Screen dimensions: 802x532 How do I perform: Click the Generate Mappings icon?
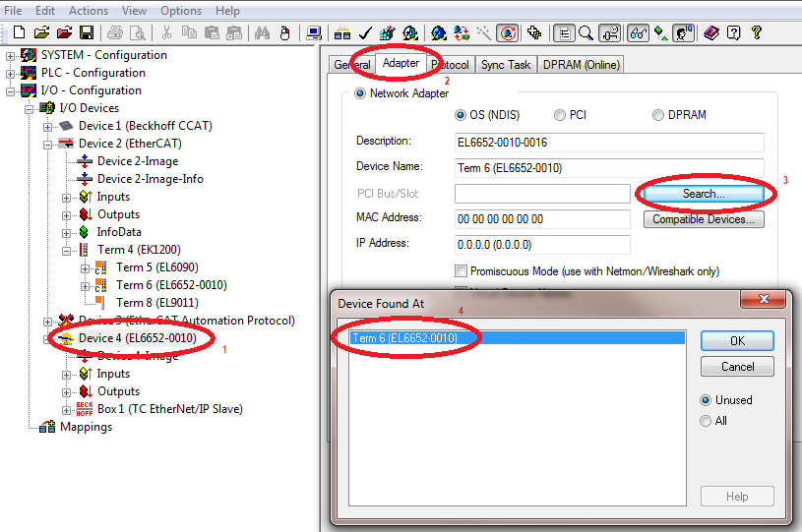tap(342, 32)
